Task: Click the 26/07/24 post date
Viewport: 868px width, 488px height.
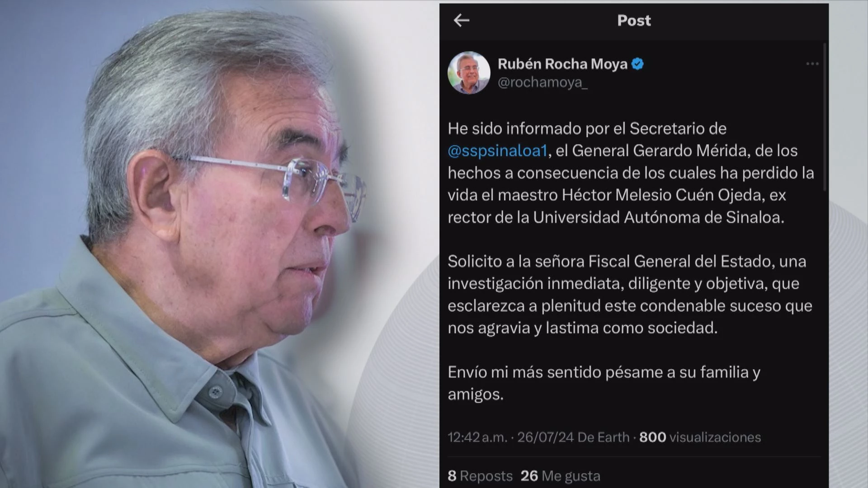Action: [546, 437]
